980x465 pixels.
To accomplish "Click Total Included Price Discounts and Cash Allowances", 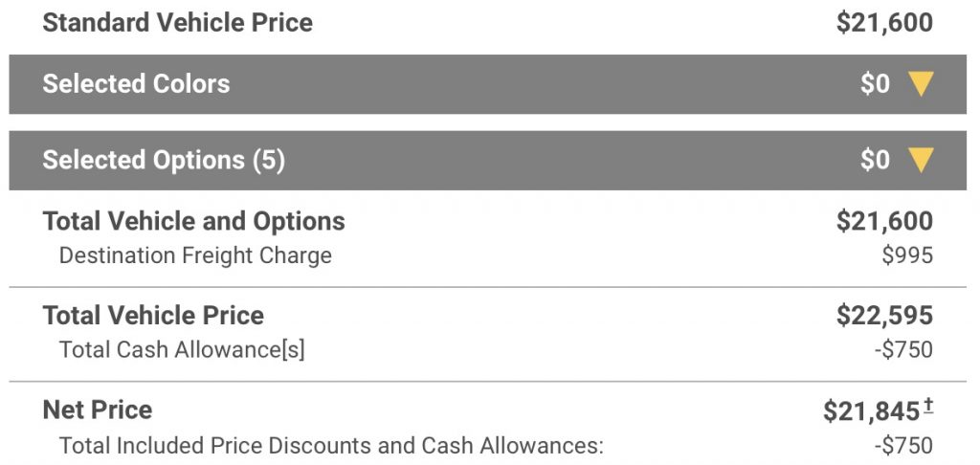I will [x=331, y=446].
